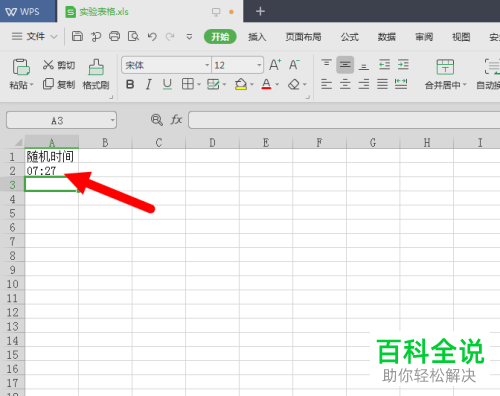
Task: Click Distributed alignment icon
Action: pyautogui.click(x=401, y=84)
